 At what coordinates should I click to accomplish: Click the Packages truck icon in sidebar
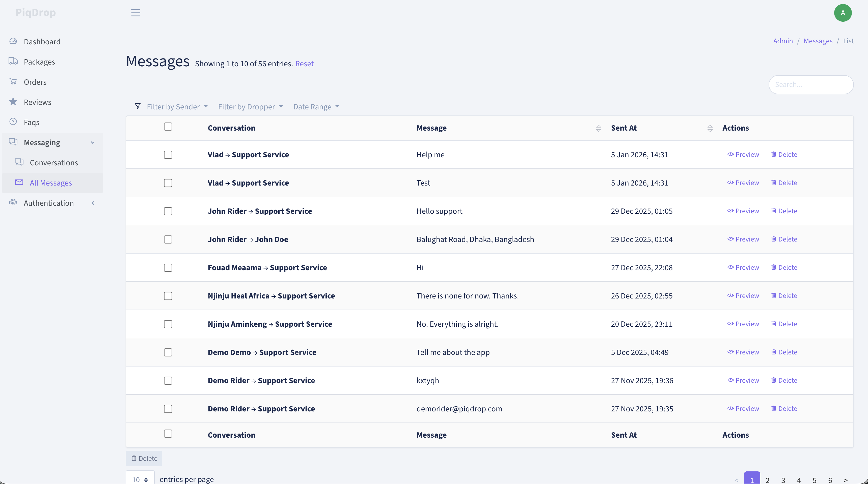[x=13, y=61]
